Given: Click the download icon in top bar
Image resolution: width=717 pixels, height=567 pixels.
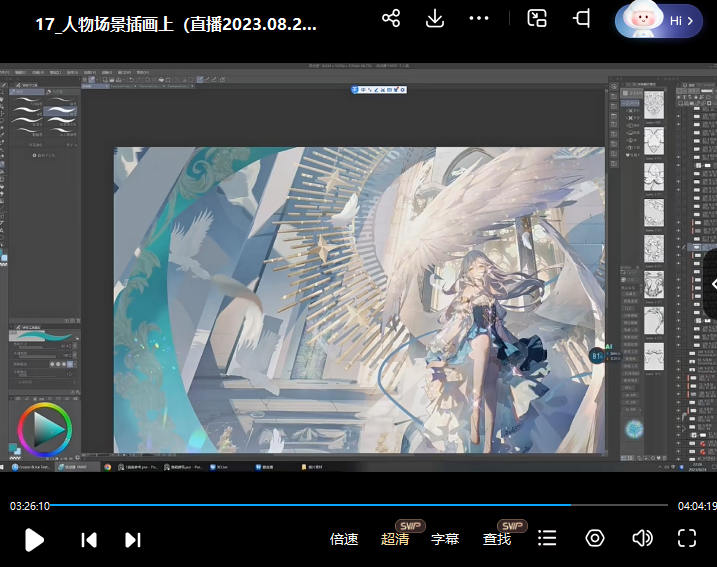Looking at the screenshot, I should [x=435, y=19].
